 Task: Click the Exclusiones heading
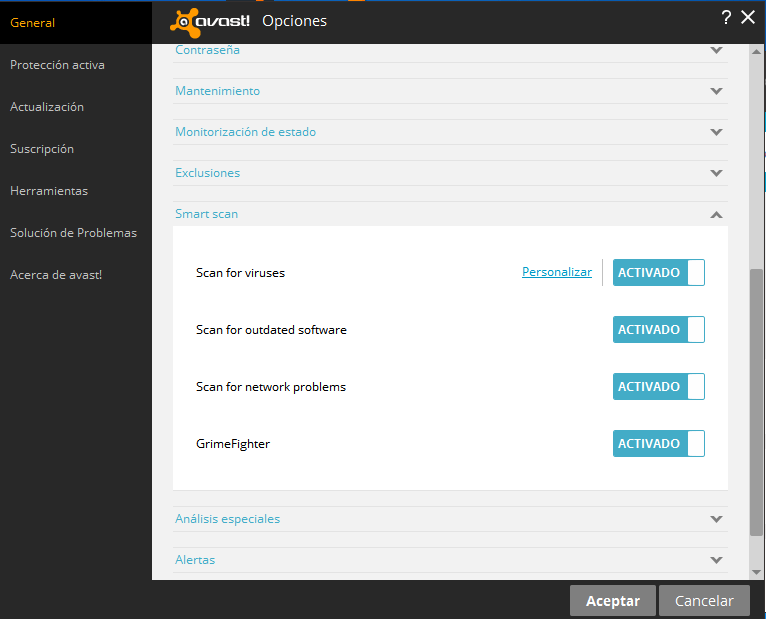[x=208, y=173]
